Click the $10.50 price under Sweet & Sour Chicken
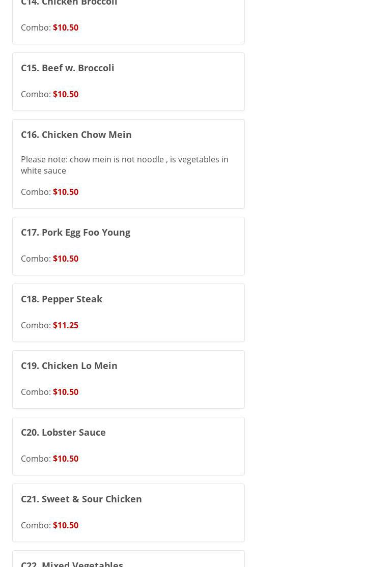Image resolution: width=392 pixels, height=567 pixels. [x=66, y=525]
